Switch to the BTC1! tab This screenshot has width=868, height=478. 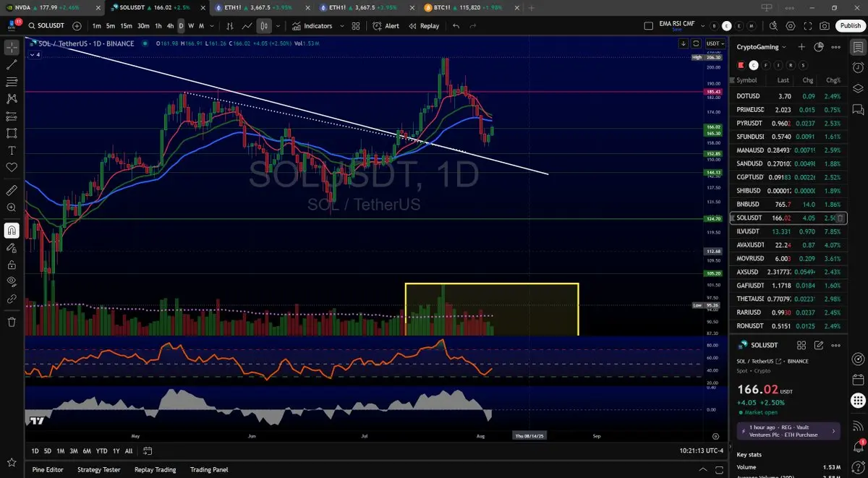tap(470, 7)
